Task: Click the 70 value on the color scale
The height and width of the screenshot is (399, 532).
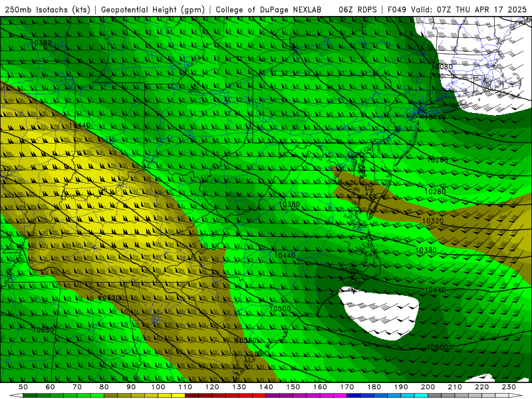Action: click(77, 387)
